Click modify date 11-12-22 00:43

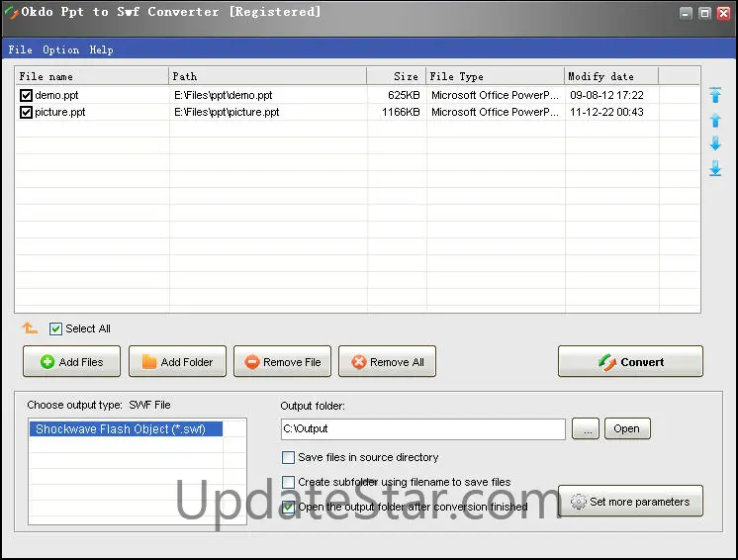(606, 113)
